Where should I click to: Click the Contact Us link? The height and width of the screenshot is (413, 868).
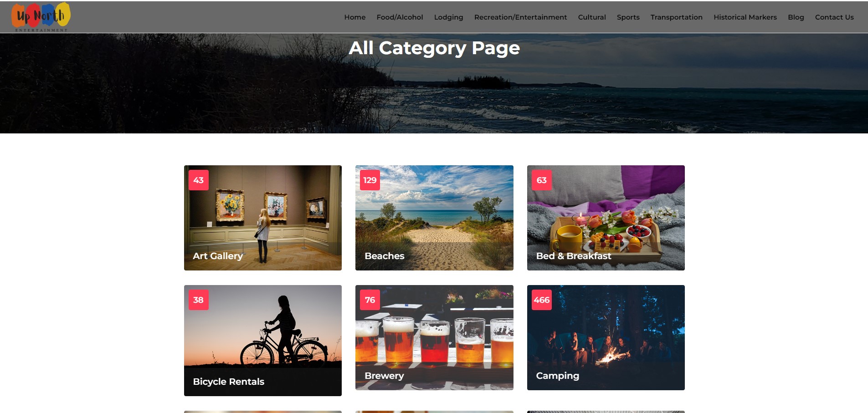(x=834, y=17)
